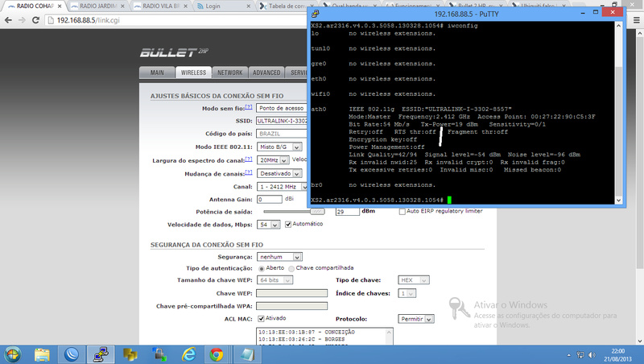This screenshot has width=644, height=364.
Task: Open the Mudança de canais dropdown
Action: 279,173
